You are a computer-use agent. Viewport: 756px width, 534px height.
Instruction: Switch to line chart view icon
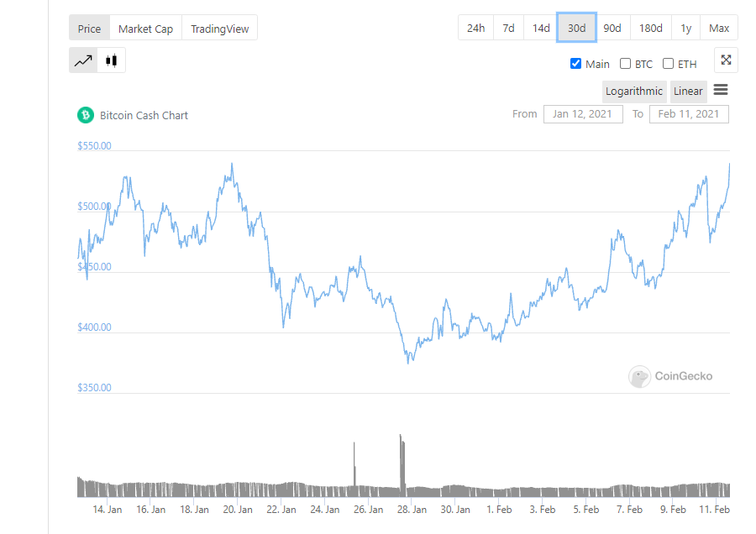[83, 60]
